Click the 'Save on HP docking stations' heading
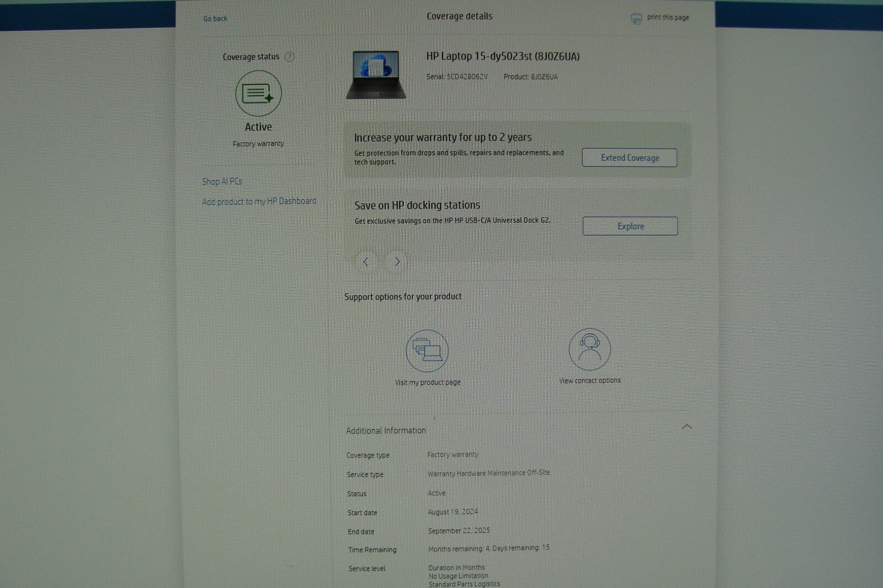The height and width of the screenshot is (588, 883). (x=417, y=205)
